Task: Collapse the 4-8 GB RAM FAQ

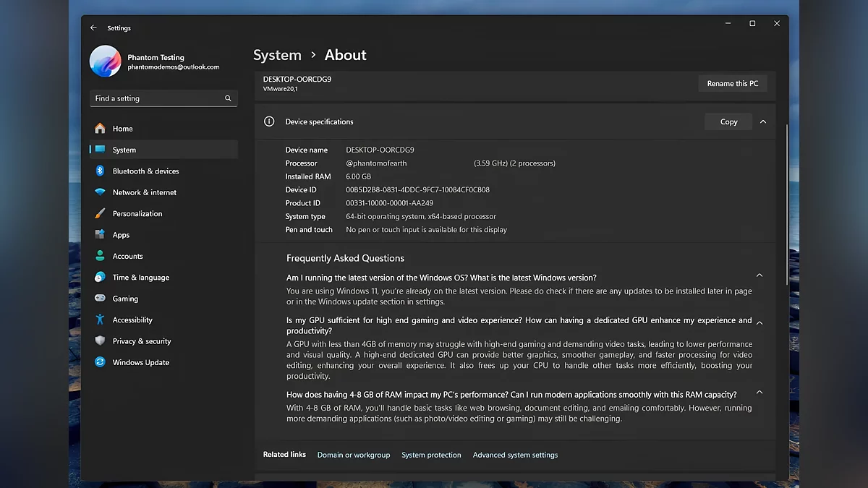Action: [x=759, y=393]
